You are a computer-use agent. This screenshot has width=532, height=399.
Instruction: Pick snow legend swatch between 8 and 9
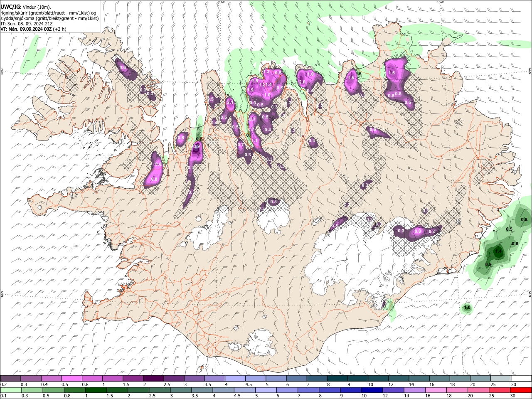[x=337, y=378]
